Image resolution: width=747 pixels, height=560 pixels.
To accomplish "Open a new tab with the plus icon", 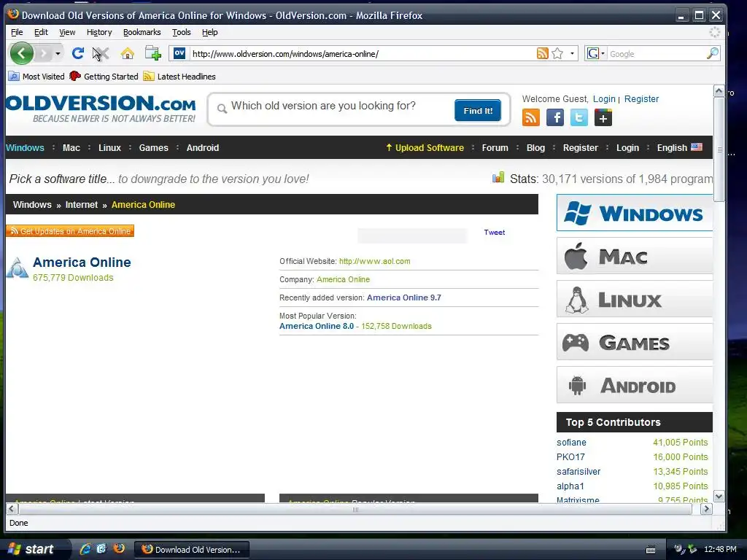I will click(153, 53).
